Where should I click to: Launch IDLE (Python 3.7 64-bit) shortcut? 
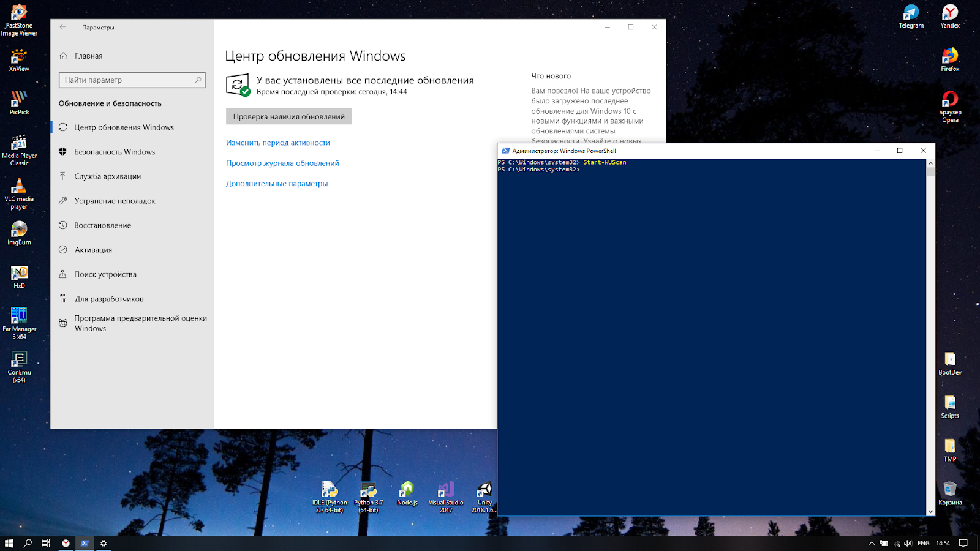330,497
